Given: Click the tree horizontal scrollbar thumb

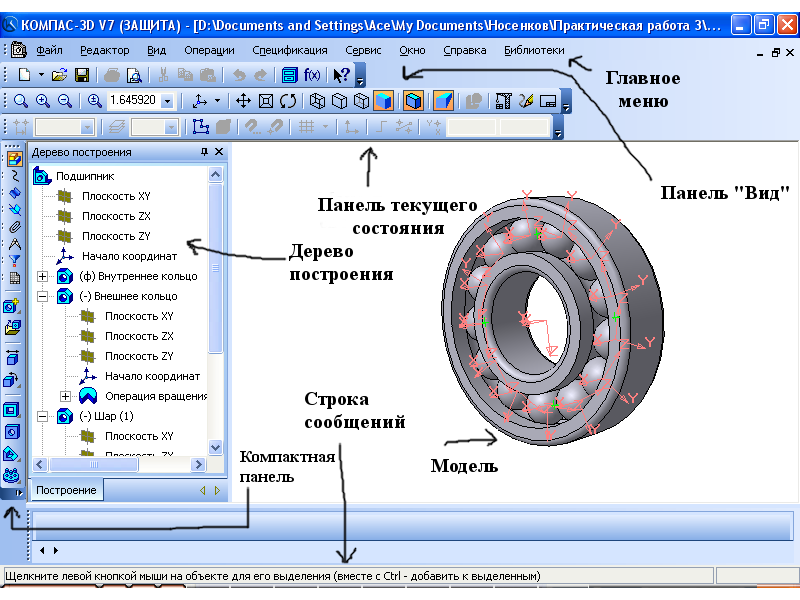Looking at the screenshot, I should (93, 464).
